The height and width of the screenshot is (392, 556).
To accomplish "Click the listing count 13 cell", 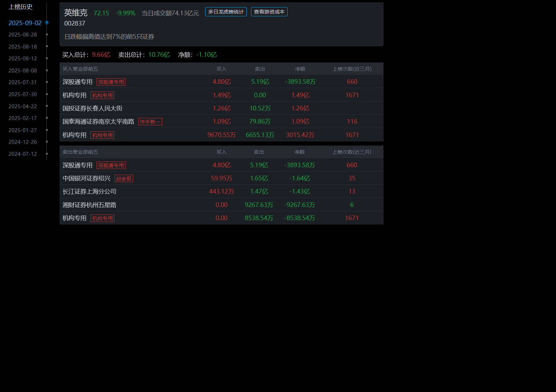I will (352, 191).
